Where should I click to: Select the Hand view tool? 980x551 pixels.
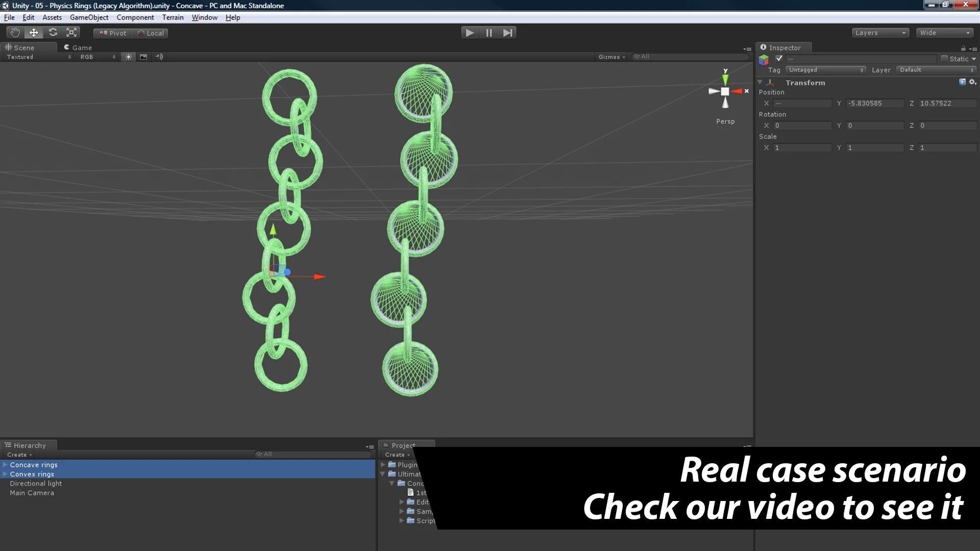[x=15, y=33]
